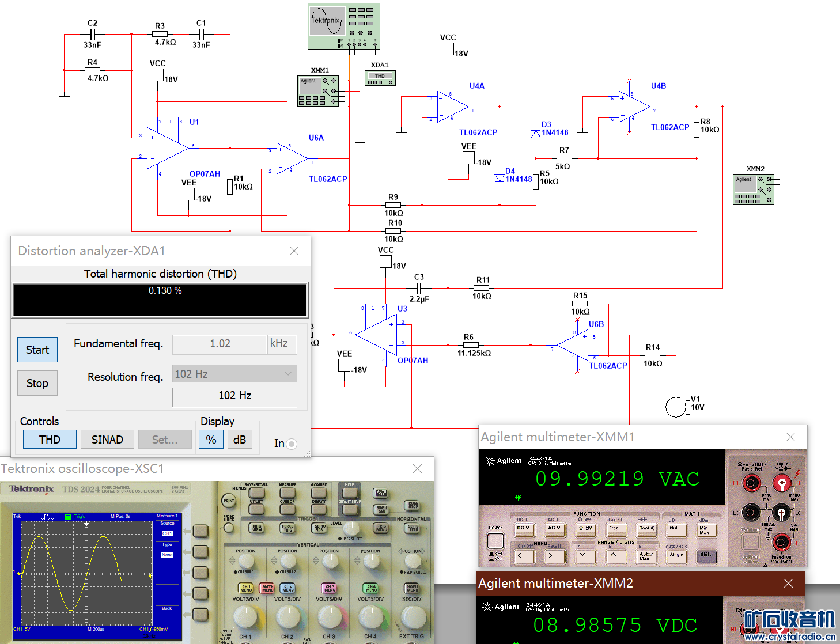The image size is (840, 644).
Task: Click the range down arrow on XMM1
Action: coord(585,556)
